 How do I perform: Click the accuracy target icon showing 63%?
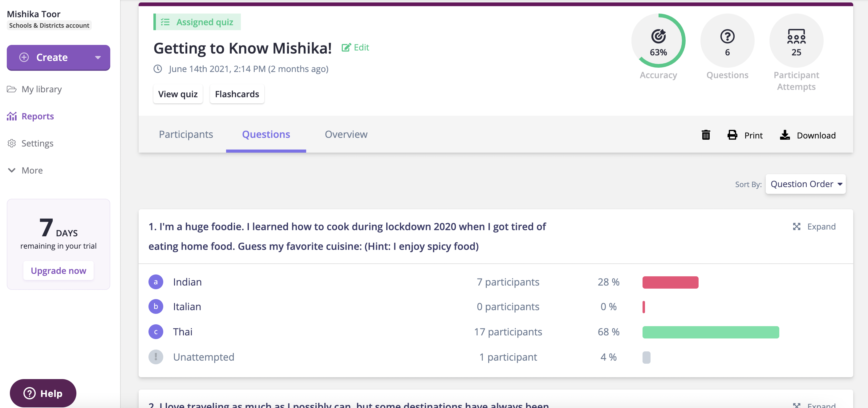[658, 36]
